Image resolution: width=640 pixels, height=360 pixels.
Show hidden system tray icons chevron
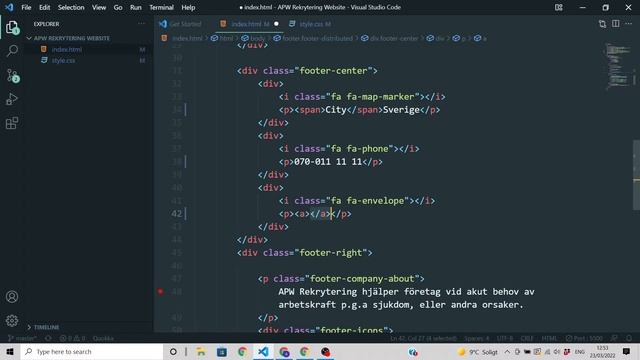pos(507,351)
